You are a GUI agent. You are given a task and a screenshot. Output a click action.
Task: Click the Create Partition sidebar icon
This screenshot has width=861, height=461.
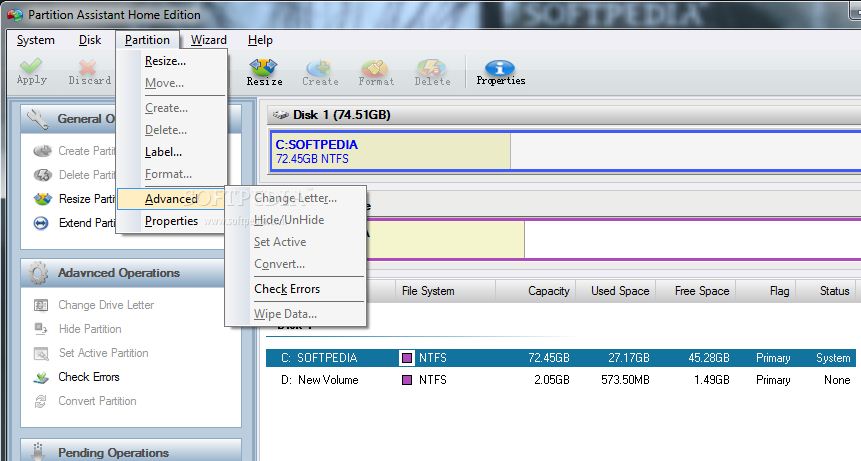pos(42,151)
